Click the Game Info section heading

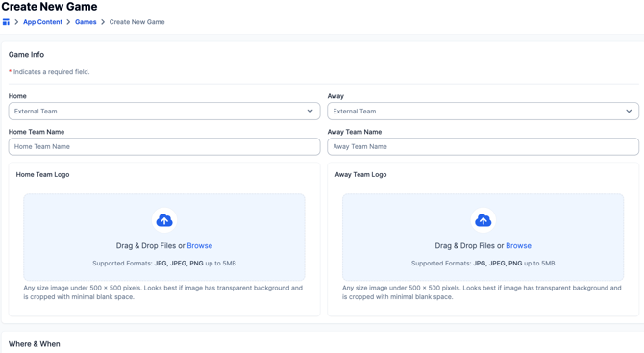pyautogui.click(x=26, y=54)
